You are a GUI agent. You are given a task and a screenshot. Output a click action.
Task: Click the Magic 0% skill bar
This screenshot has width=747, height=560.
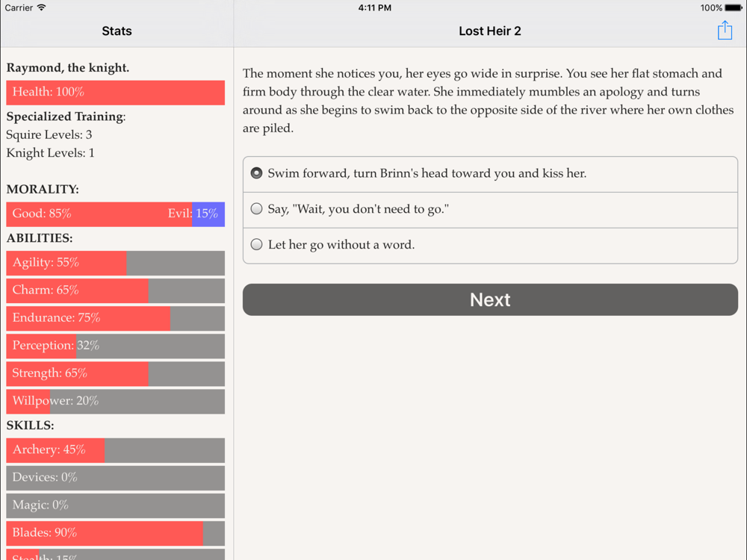tap(115, 505)
